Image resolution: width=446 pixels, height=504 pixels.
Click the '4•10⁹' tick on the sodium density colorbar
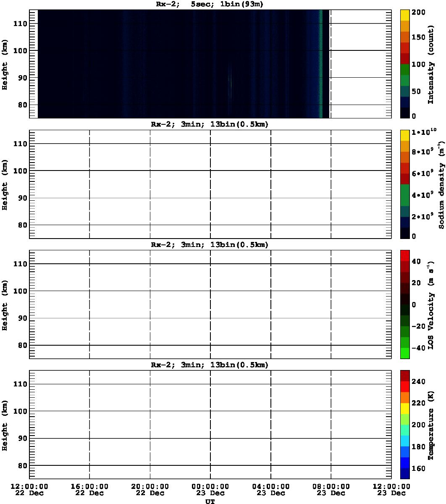423,195
